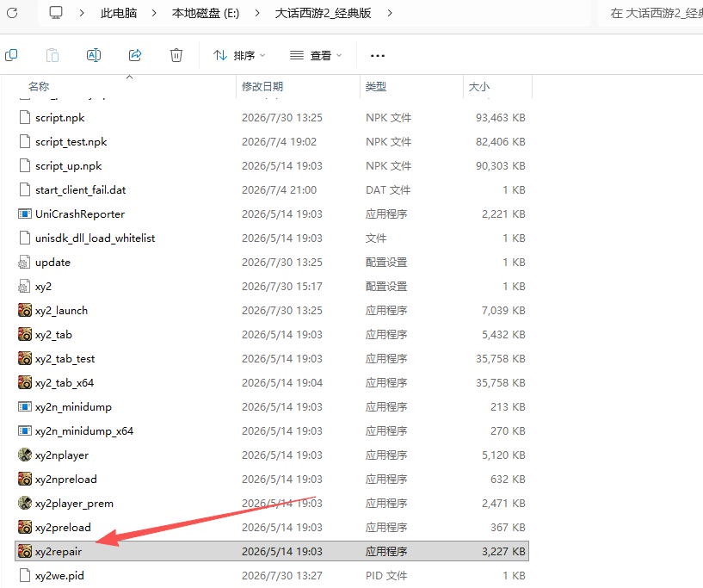The height and width of the screenshot is (588, 703).
Task: Select xy2repair application icon
Action: pos(25,551)
